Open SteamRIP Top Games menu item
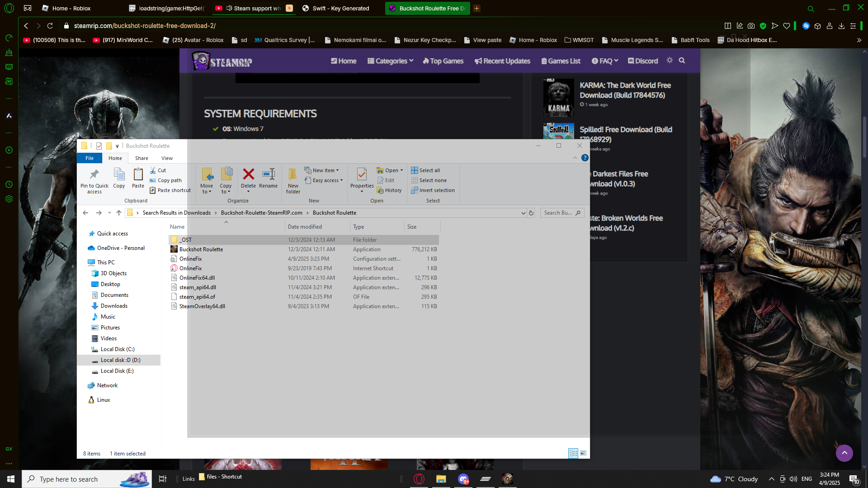The image size is (868, 488). 443,61
